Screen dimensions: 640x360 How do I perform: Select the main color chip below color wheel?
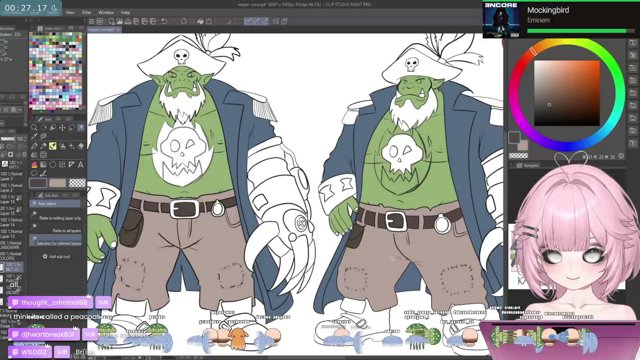point(514,137)
